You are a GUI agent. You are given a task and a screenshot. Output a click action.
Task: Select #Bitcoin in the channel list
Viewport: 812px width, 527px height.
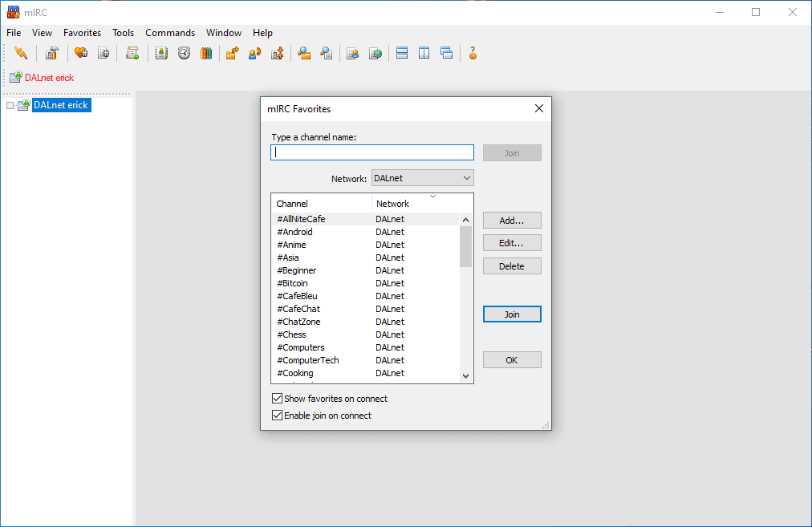[x=366, y=283]
